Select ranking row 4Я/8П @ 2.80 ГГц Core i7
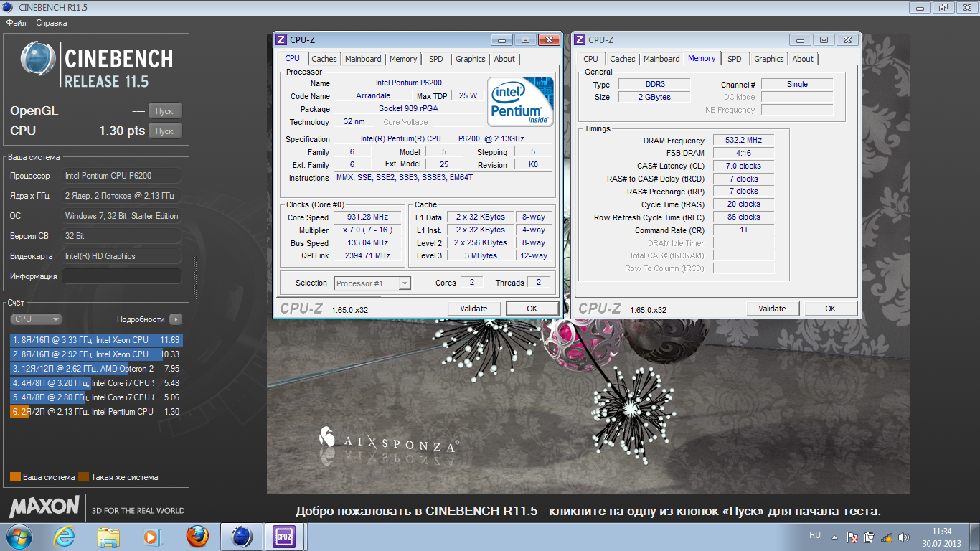Image resolution: width=980 pixels, height=551 pixels. [x=96, y=397]
